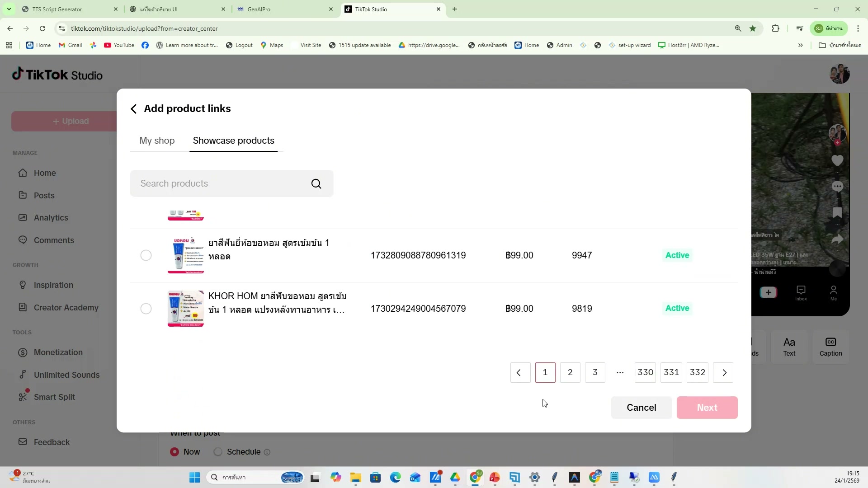Click the TikTok Studio profile avatar

click(840, 73)
